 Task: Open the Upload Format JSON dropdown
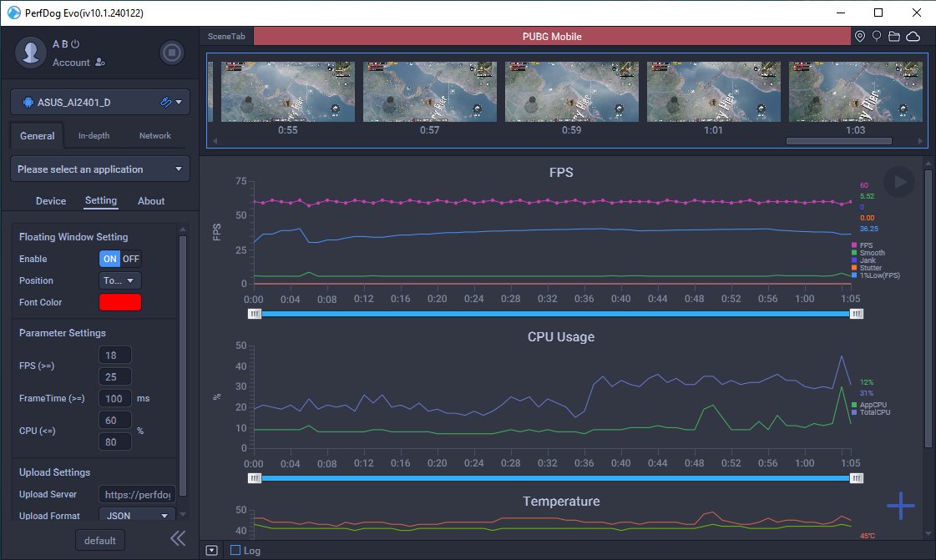[x=137, y=516]
